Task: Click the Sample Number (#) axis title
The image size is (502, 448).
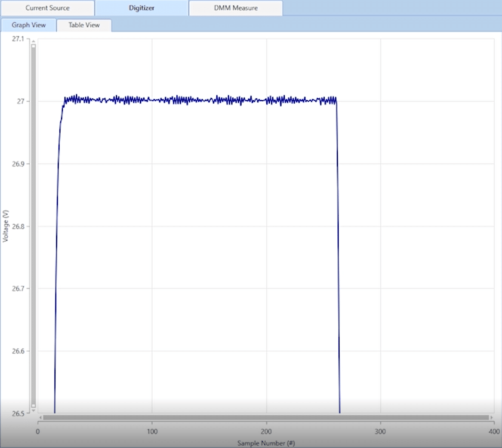Action: 266,443
